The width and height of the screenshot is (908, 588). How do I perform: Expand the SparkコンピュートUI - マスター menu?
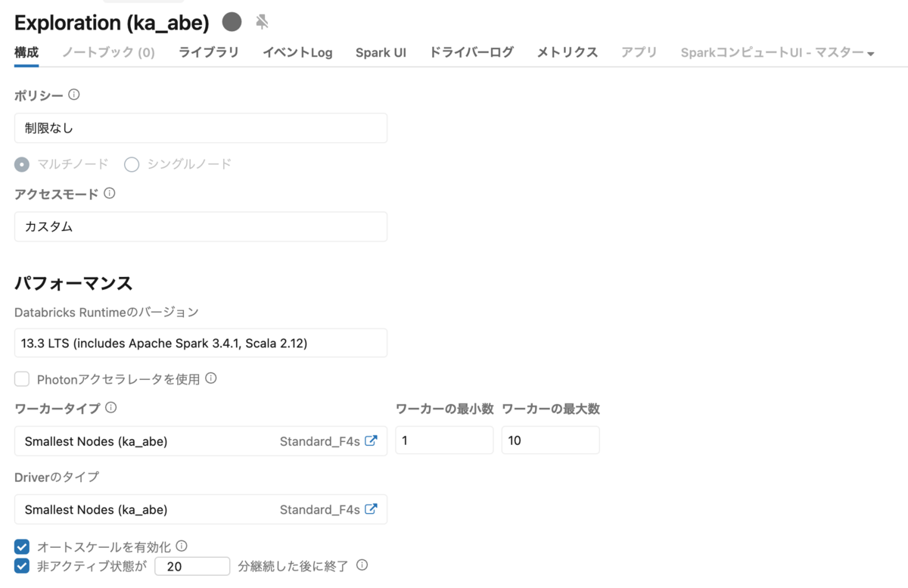coord(778,52)
